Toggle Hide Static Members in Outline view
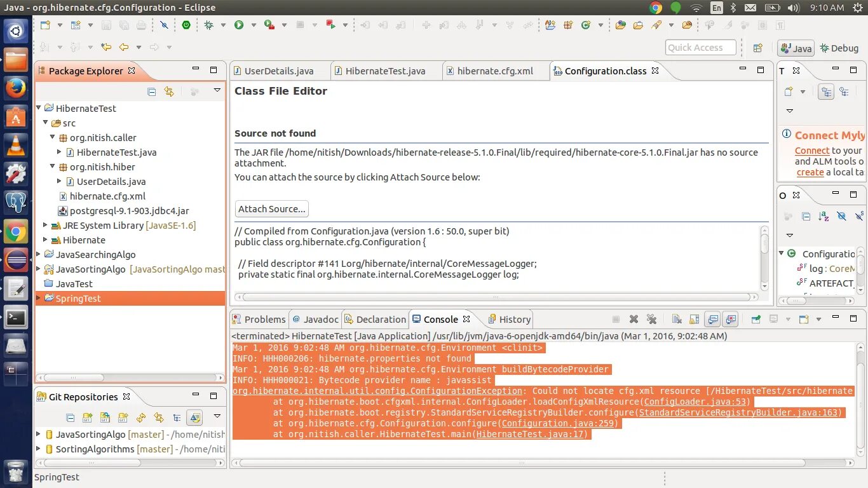868x488 pixels. tap(859, 216)
